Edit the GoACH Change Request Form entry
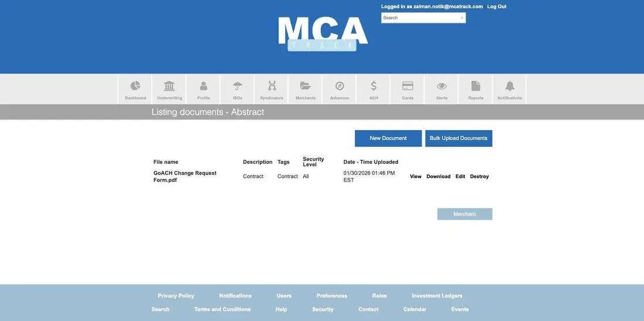 [x=460, y=176]
